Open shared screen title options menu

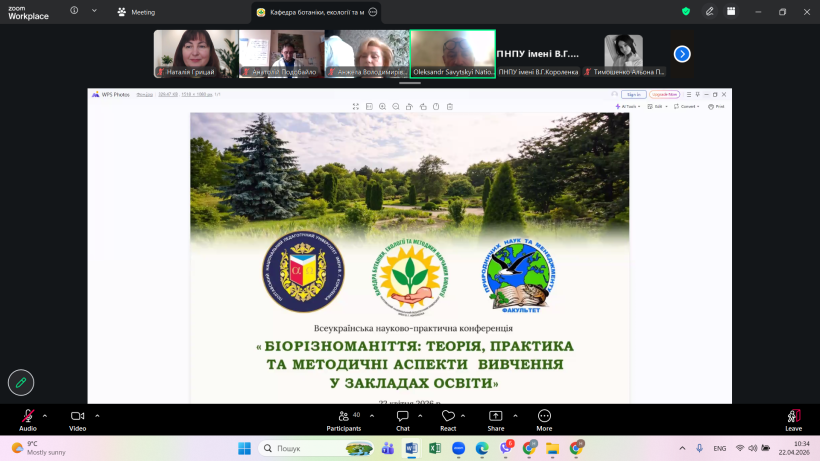coord(372,12)
